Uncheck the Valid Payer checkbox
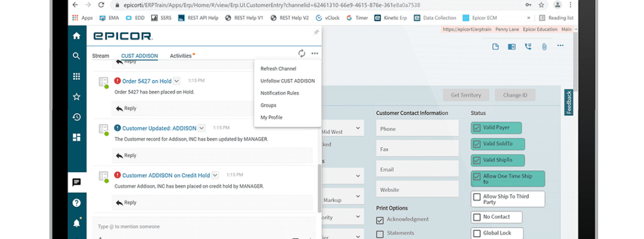The width and height of the screenshot is (644, 239). [476, 128]
